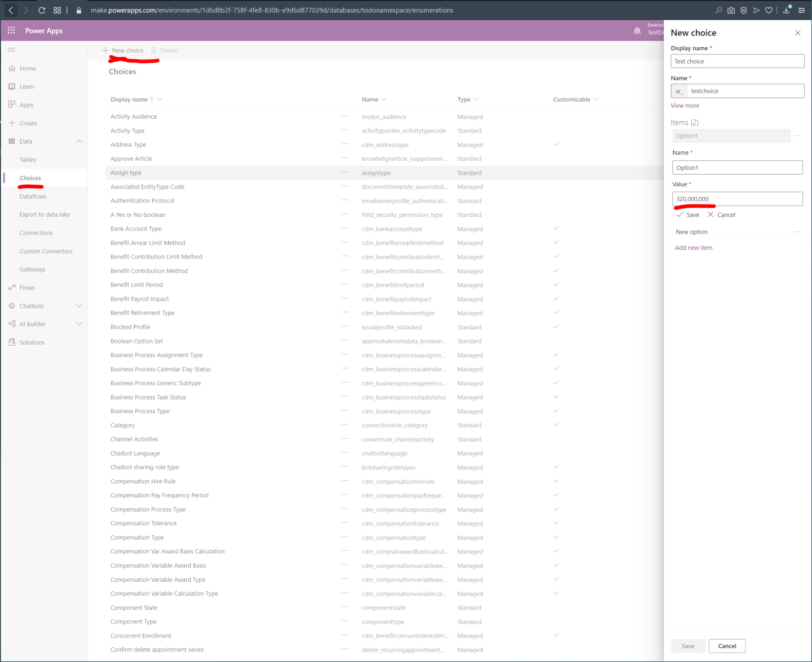Switch to the Tables page
Viewport: 812px width, 662px height.
[28, 159]
